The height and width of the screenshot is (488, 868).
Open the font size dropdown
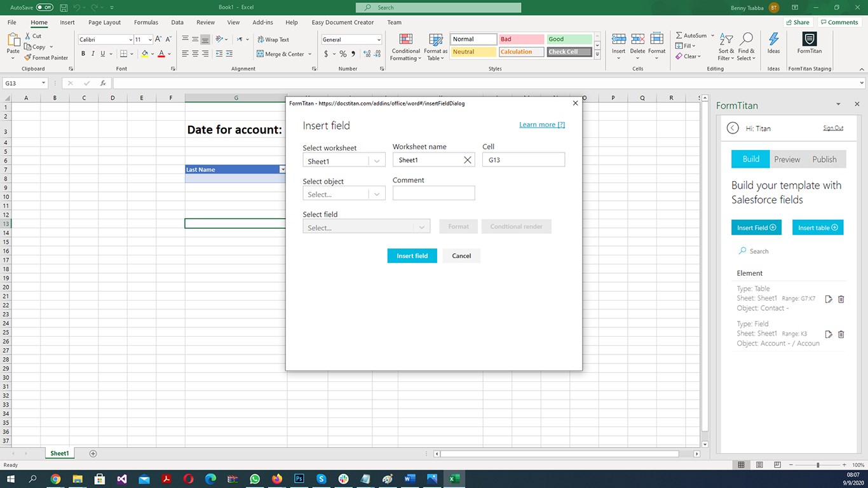150,39
